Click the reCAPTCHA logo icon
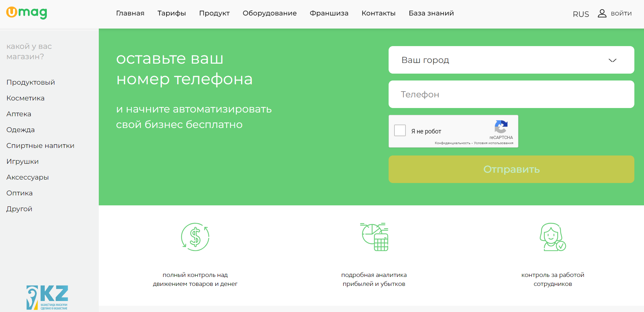Image resolution: width=644 pixels, height=312 pixels. (501, 127)
